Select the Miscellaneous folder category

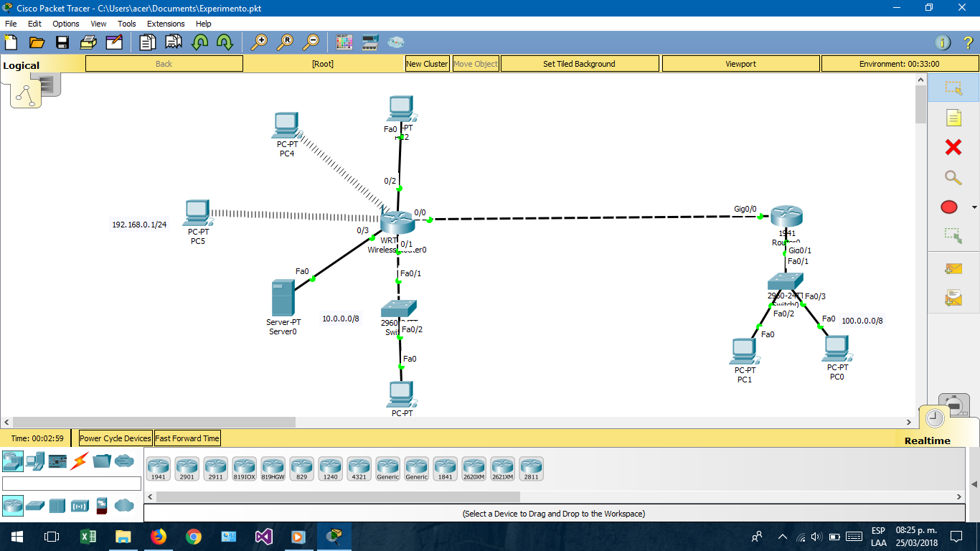[102, 461]
